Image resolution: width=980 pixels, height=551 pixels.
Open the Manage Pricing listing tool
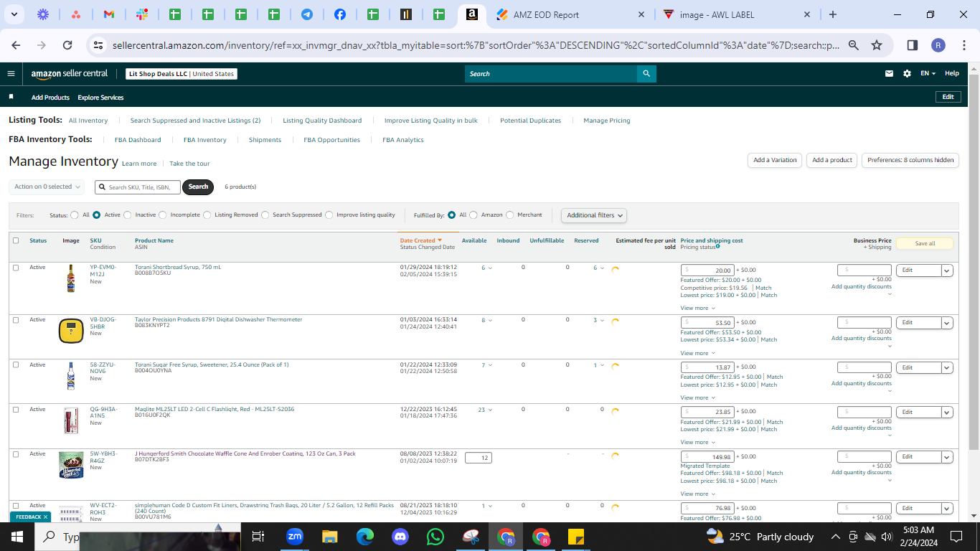[x=607, y=121]
